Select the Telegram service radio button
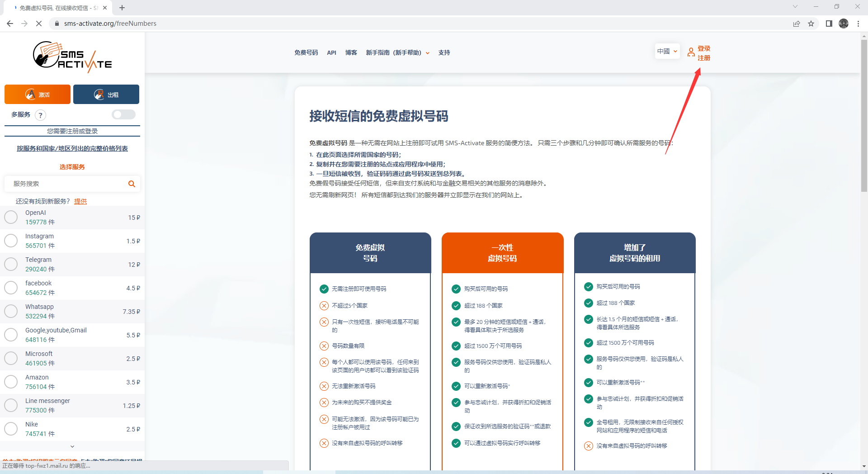This screenshot has width=868, height=474. (x=11, y=264)
